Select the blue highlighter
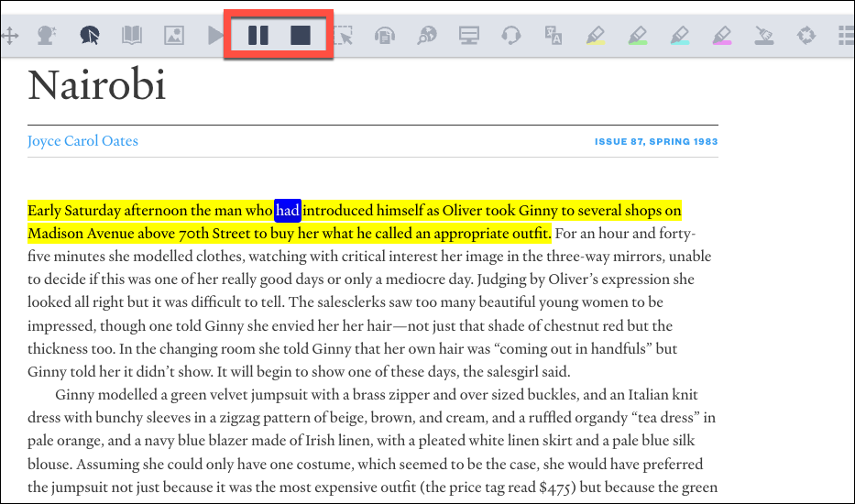855x504 pixels. point(680,36)
